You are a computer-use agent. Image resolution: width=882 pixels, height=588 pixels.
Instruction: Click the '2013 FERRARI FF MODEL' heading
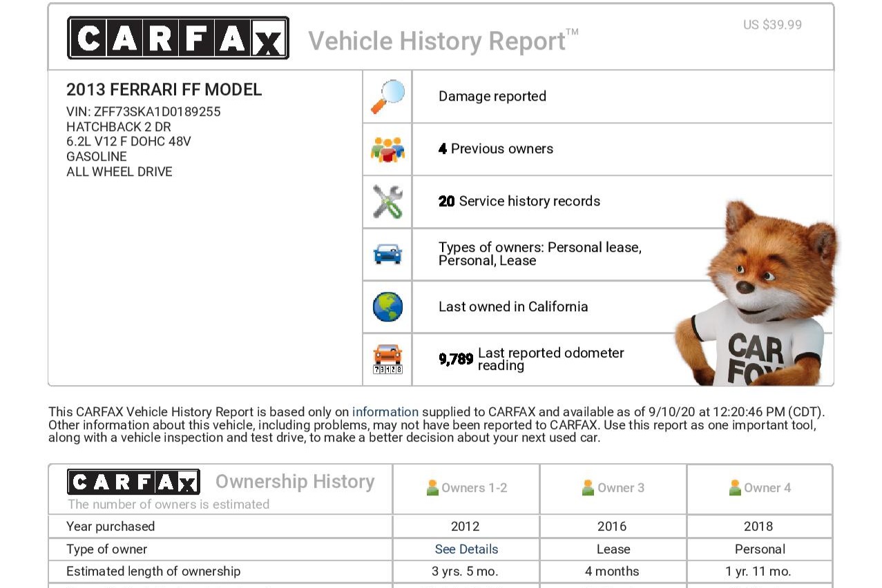point(164,90)
